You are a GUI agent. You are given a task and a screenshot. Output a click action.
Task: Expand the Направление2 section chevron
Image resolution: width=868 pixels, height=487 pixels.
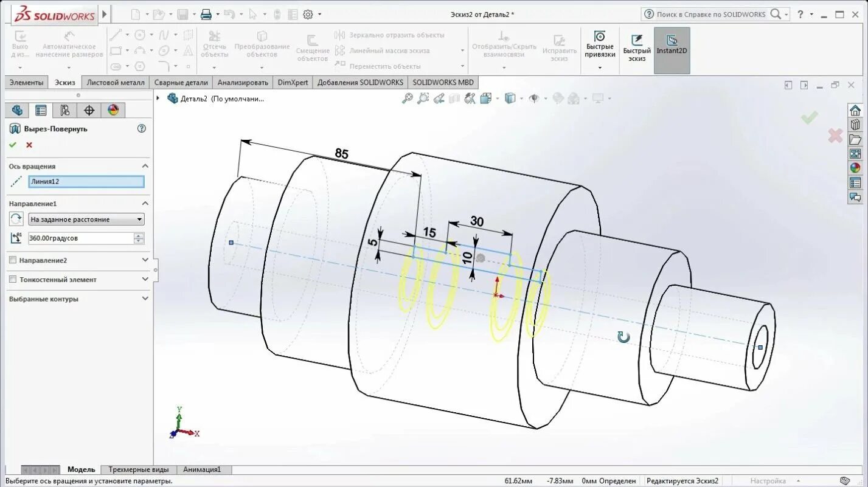pyautogui.click(x=145, y=260)
